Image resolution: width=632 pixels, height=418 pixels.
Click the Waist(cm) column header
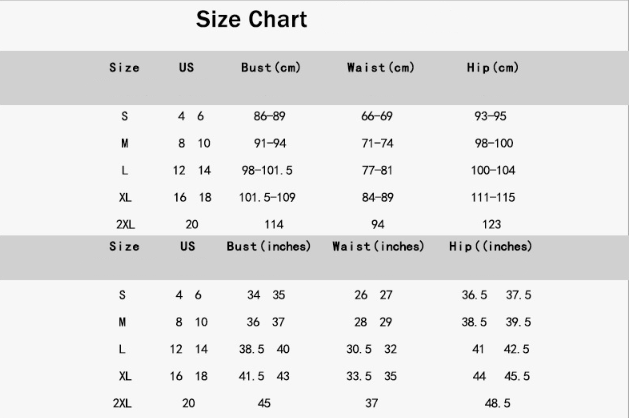coord(380,68)
